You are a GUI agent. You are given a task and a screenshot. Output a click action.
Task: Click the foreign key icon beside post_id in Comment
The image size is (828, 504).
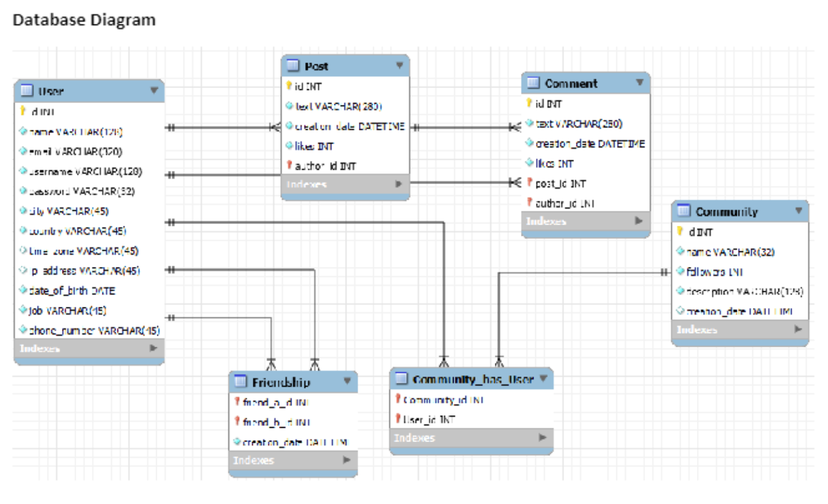click(x=529, y=183)
